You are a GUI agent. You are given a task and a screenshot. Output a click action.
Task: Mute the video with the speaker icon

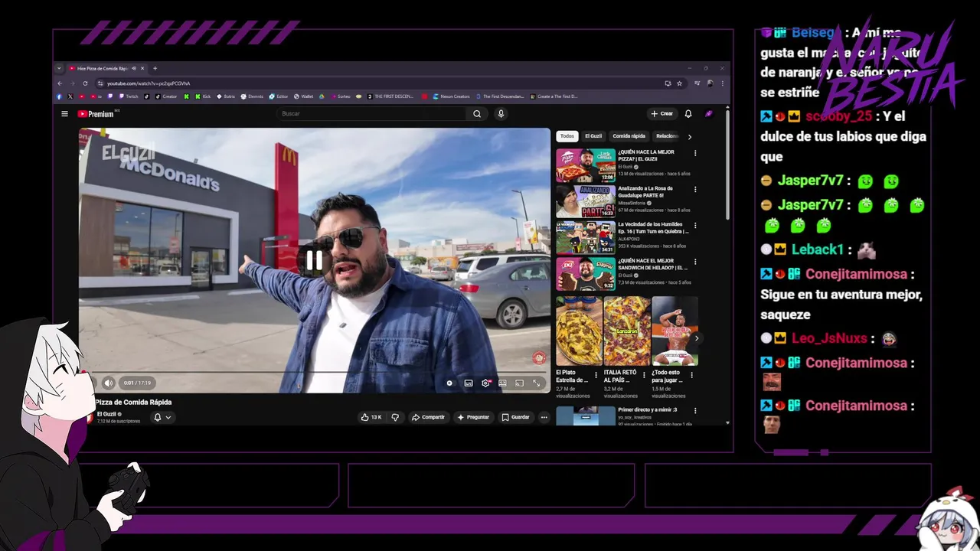tap(109, 383)
